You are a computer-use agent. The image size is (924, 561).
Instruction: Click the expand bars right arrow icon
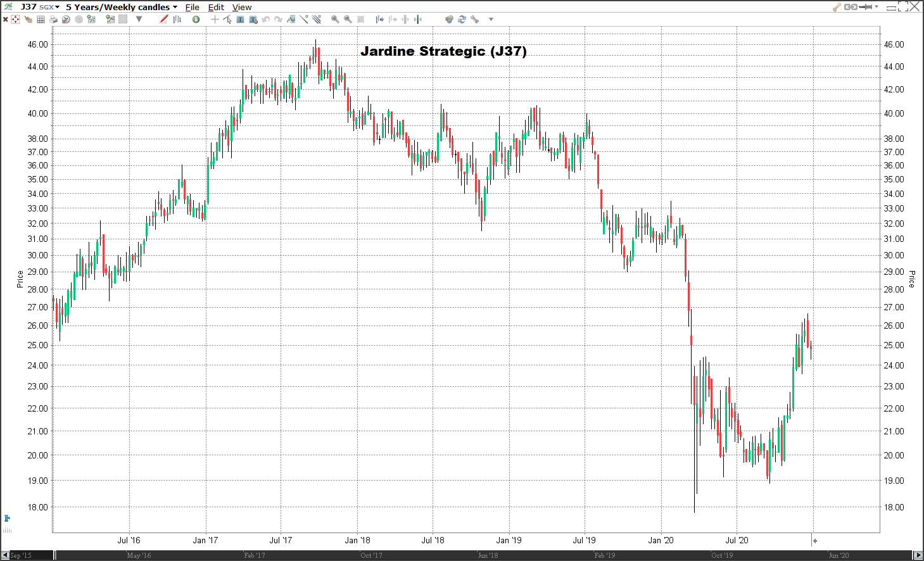pyautogui.click(x=380, y=19)
